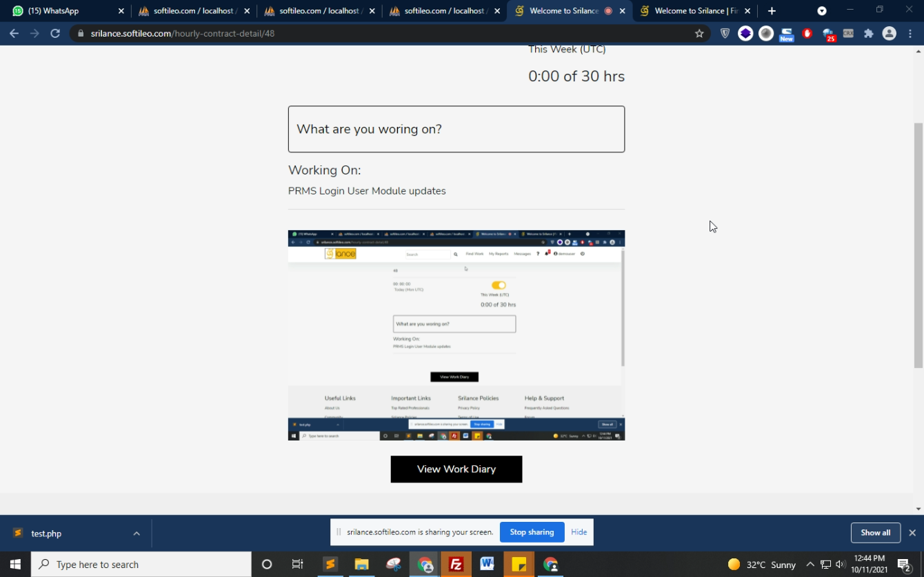Switch to the WhatsApp tab
This screenshot has width=924, height=577.
[x=62, y=11]
